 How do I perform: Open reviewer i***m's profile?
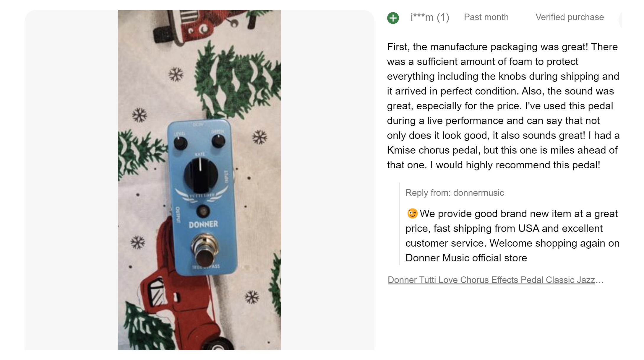point(422,17)
